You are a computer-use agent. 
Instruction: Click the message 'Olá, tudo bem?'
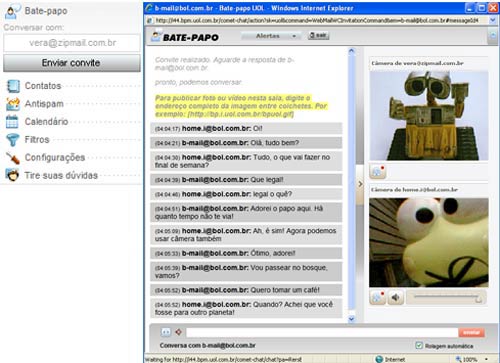[246, 143]
